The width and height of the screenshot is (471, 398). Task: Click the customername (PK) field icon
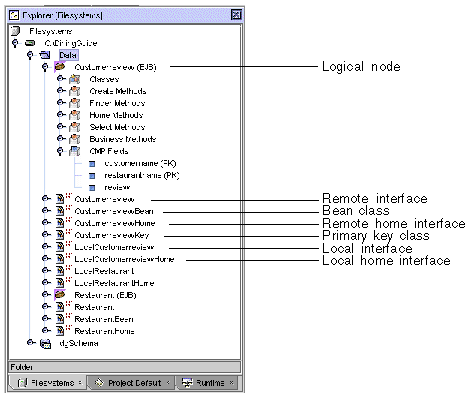tap(92, 164)
